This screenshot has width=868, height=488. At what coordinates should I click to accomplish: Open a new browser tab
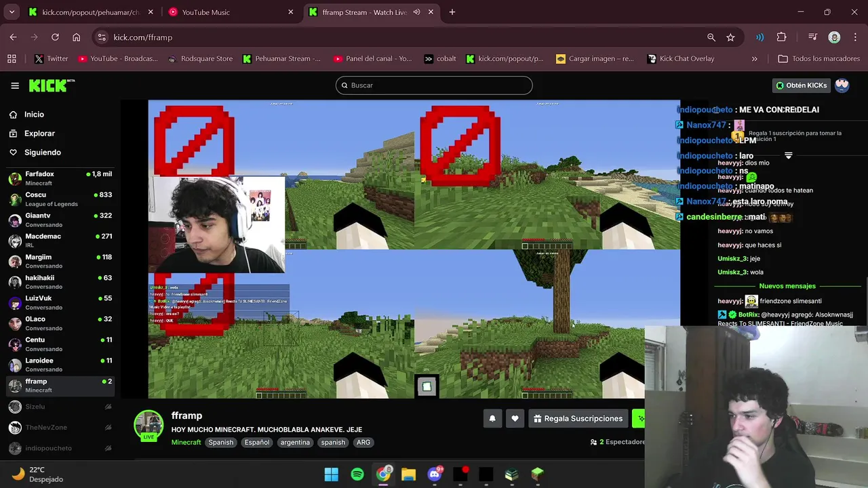452,12
